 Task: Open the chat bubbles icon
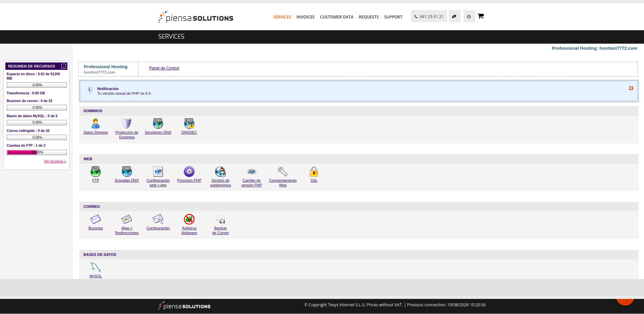click(x=454, y=16)
